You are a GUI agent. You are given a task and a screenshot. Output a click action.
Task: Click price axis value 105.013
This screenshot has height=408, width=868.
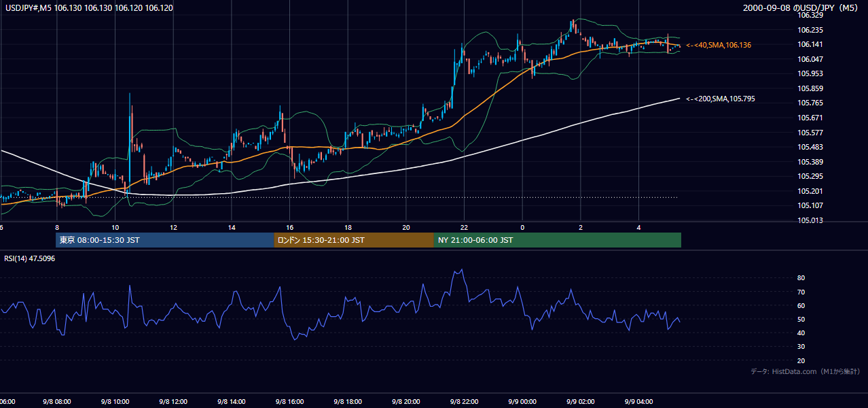(810, 220)
